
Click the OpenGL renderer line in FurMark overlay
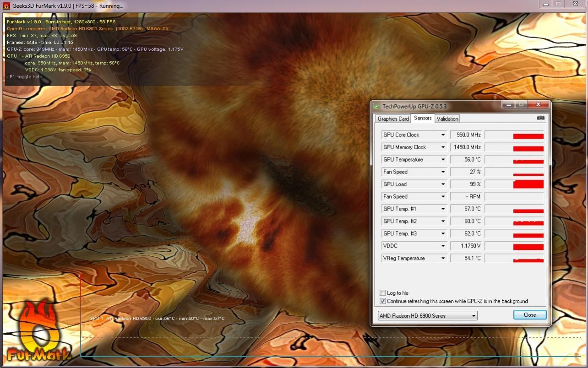pos(88,29)
